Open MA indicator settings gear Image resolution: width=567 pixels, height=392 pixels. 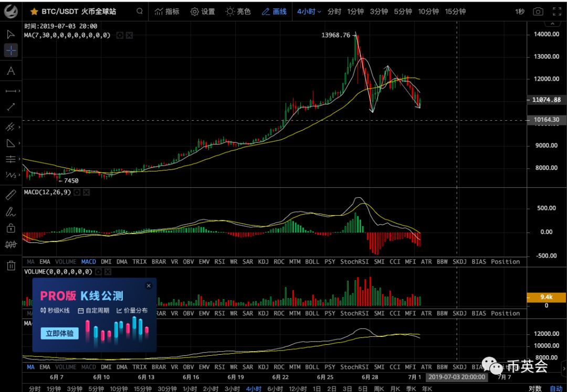pos(120,35)
